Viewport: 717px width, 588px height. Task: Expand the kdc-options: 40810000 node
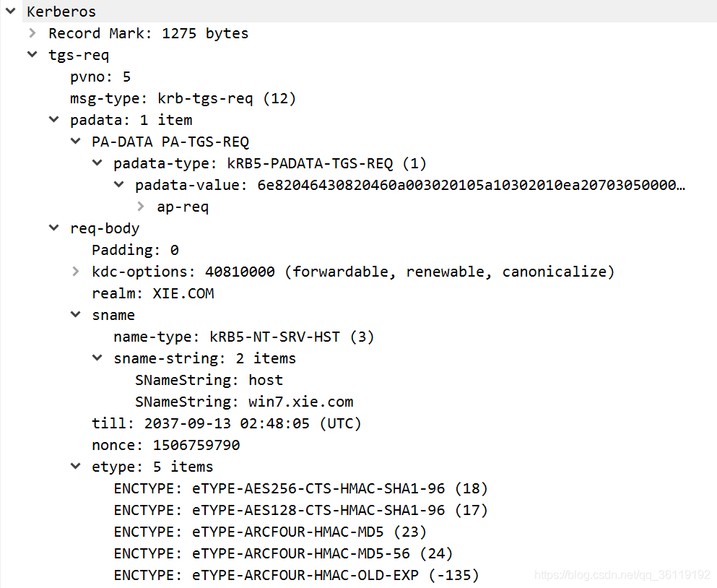[75, 272]
